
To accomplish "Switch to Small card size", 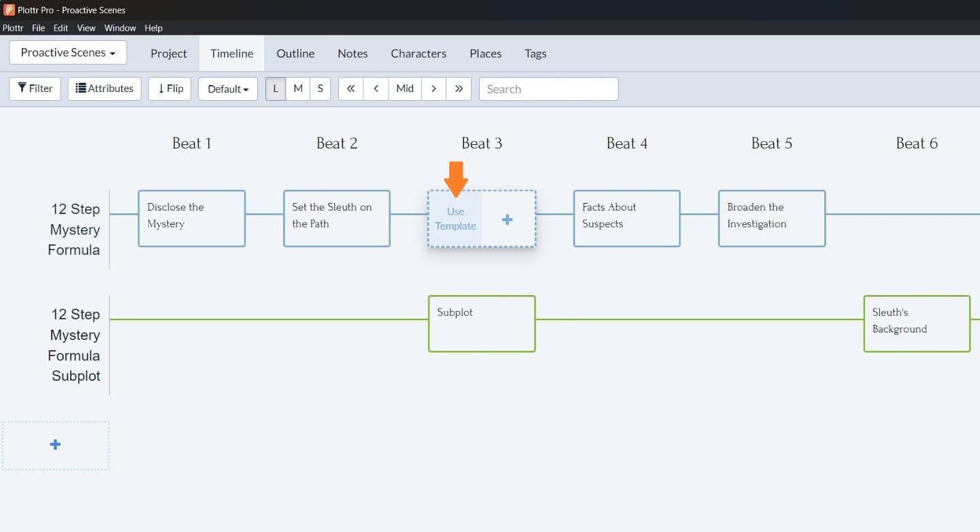I will [320, 89].
